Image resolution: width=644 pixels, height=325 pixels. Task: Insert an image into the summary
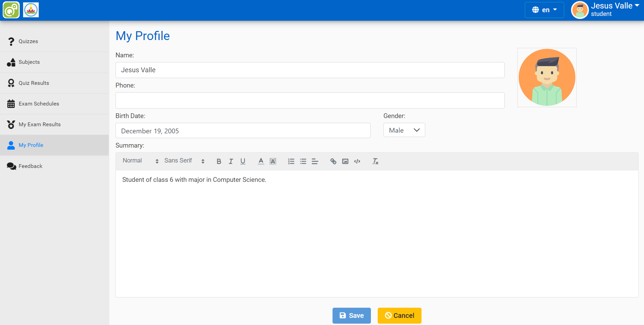click(345, 161)
